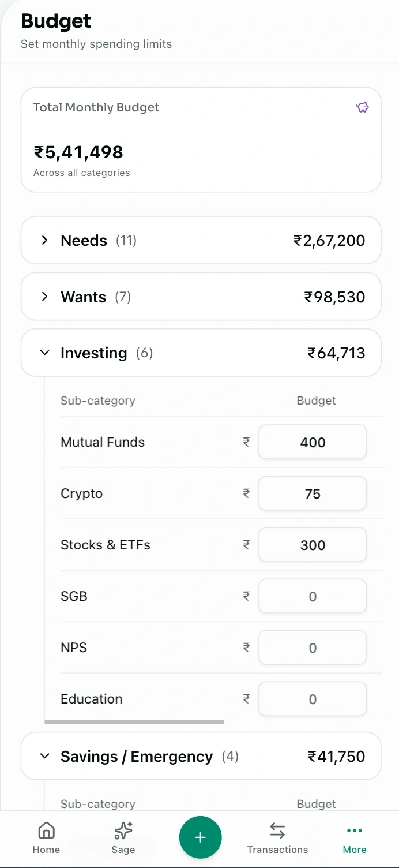Expand the Needs category
Viewport: 399px width, 868px height.
(45, 240)
